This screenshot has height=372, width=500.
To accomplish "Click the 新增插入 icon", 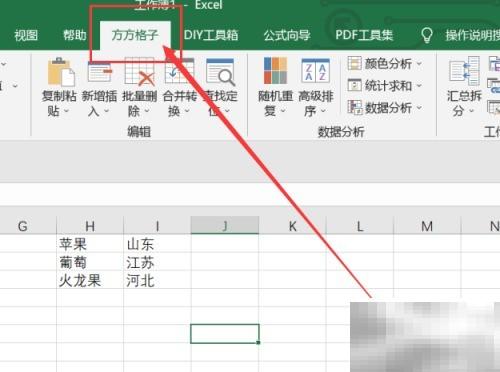I will pos(100,72).
